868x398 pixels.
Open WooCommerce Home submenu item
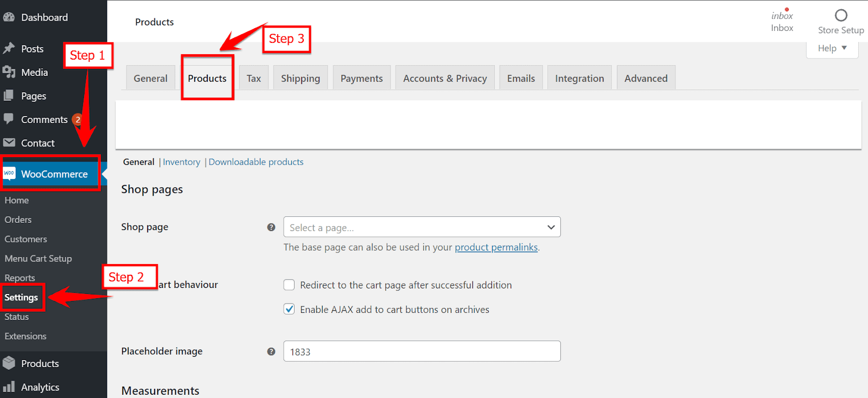17,200
